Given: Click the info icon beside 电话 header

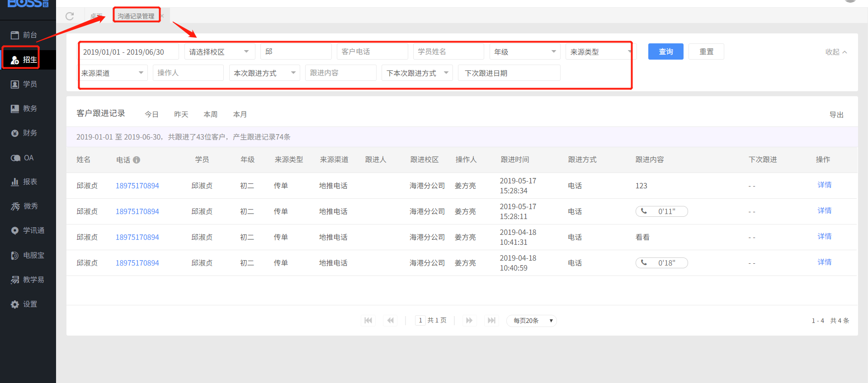Looking at the screenshot, I should click(x=137, y=160).
